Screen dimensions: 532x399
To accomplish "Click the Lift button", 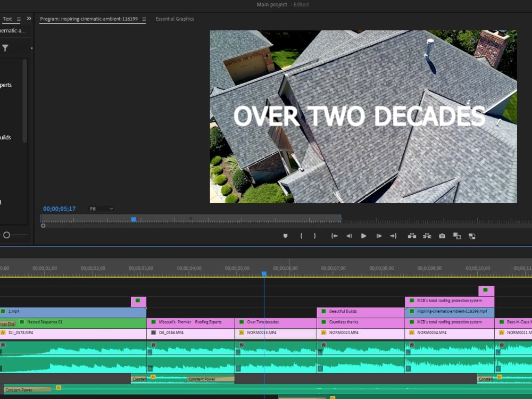I will [x=412, y=236].
